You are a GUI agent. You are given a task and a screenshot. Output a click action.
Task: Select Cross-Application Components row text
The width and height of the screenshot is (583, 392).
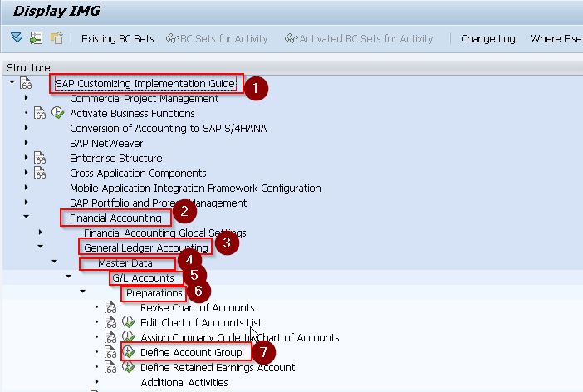click(138, 173)
